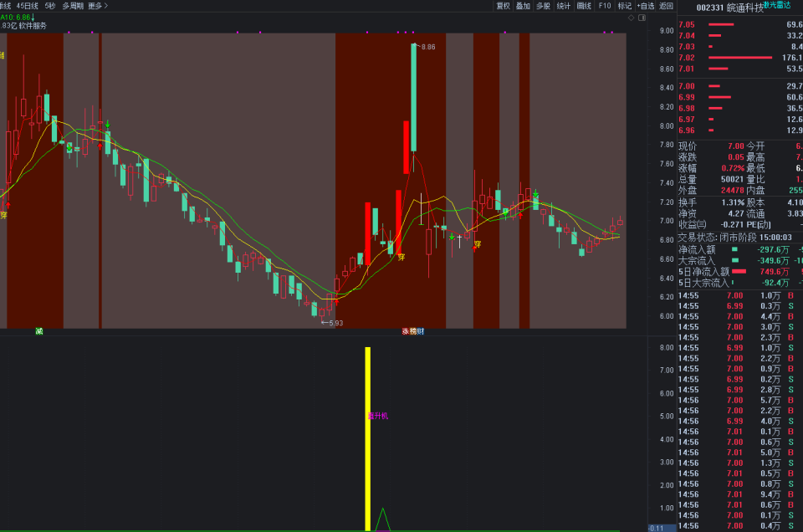Click the diamond icon above the chart
The image size is (803, 532).
(631, 18)
